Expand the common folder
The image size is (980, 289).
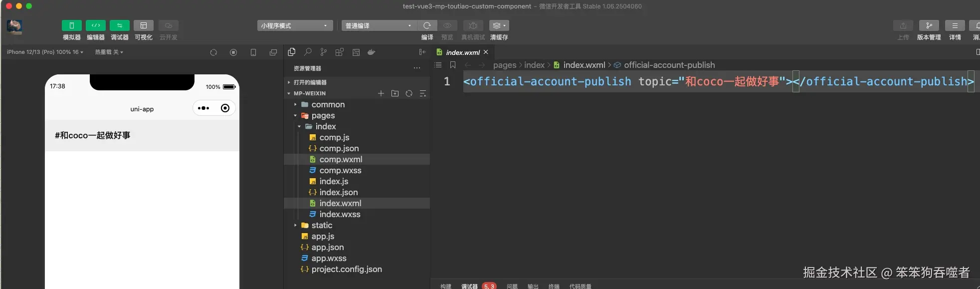(x=357, y=104)
